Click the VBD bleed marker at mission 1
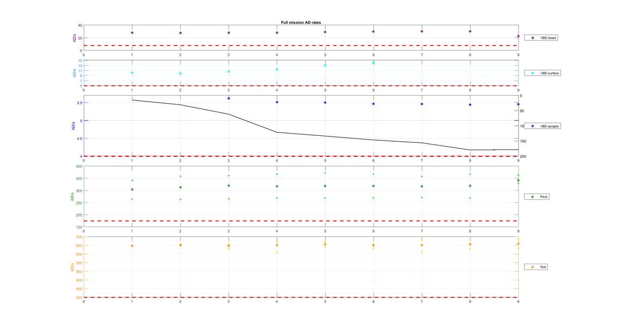This screenshot has width=644, height=334. pyautogui.click(x=132, y=33)
